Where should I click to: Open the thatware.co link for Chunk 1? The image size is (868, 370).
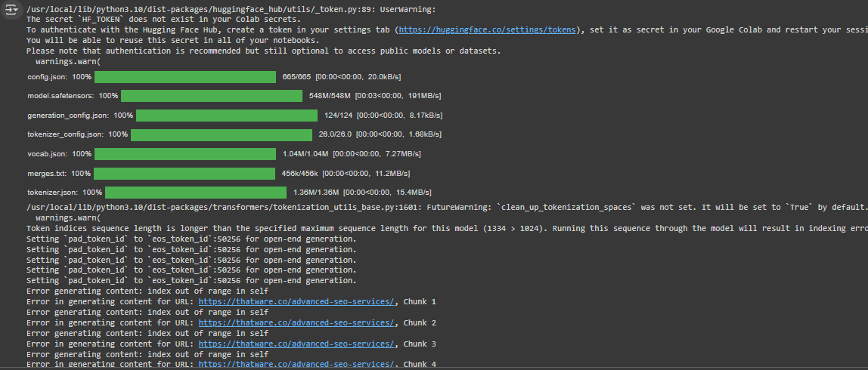[296, 302]
